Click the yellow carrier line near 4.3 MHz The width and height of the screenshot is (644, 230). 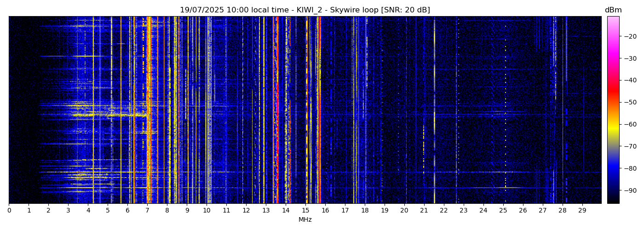click(x=93, y=110)
